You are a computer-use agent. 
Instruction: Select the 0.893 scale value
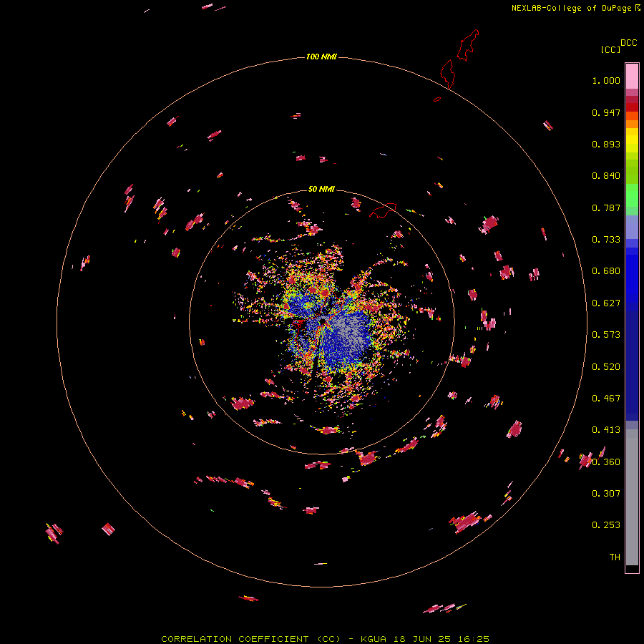pyautogui.click(x=606, y=144)
